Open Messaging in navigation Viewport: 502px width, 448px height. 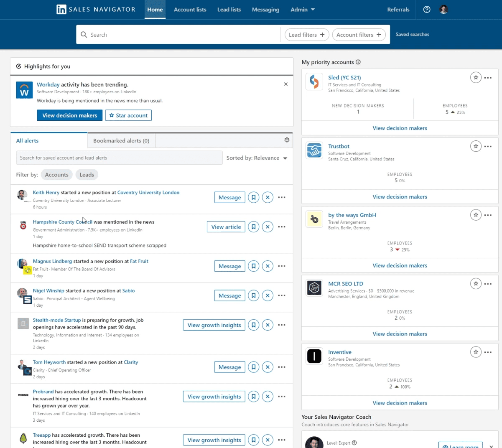[265, 9]
